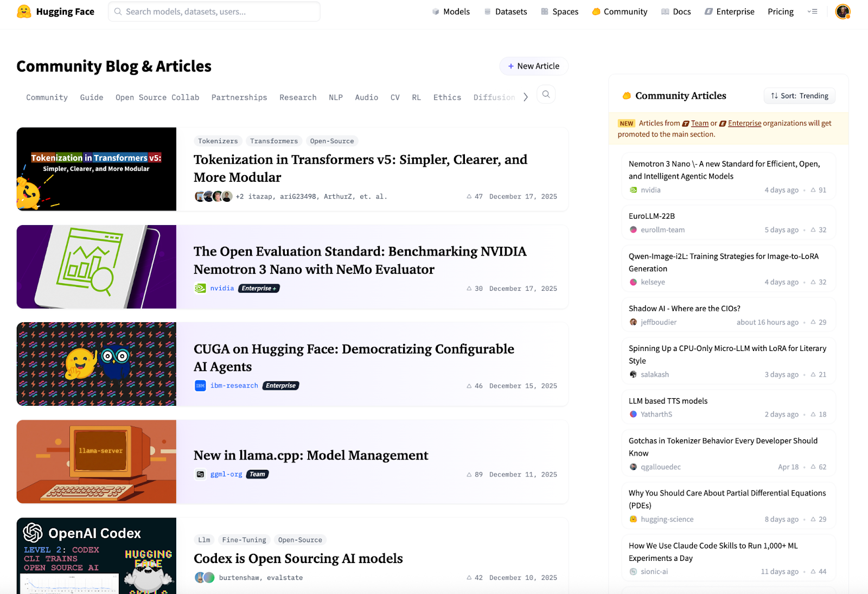Click the nvidia organization icon under the Nemotron article
Screen dimensions: 868x594
pos(200,289)
